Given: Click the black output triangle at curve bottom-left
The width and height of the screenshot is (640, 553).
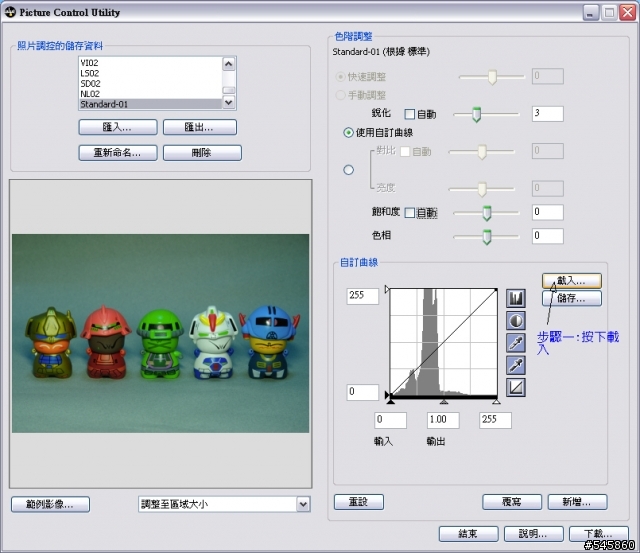Looking at the screenshot, I should 387,395.
